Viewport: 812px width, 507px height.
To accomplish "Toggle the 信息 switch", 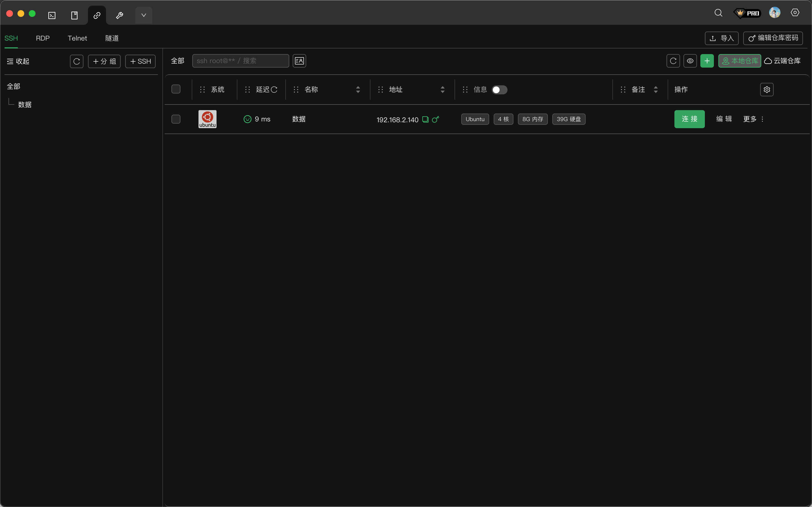I will click(499, 90).
